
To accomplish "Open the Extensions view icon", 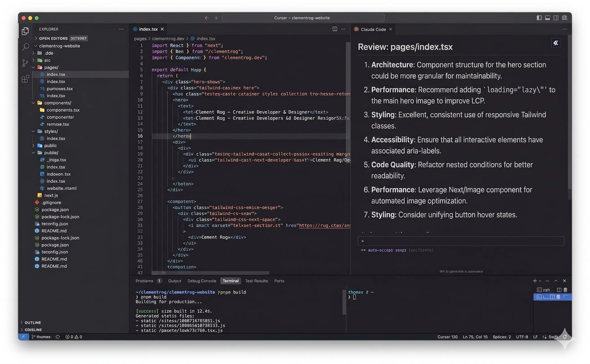I will point(25,79).
